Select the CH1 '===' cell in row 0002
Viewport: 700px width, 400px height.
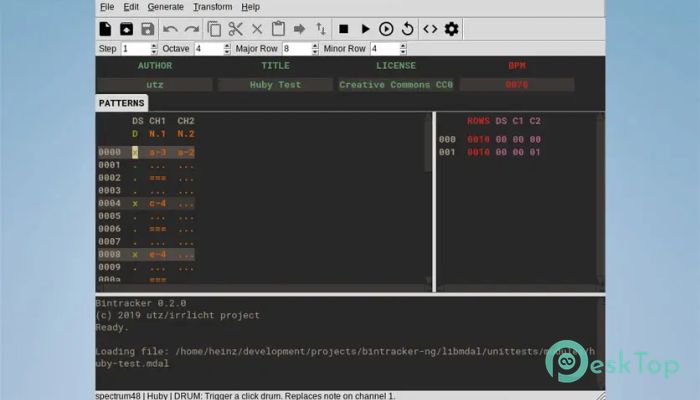[158, 178]
